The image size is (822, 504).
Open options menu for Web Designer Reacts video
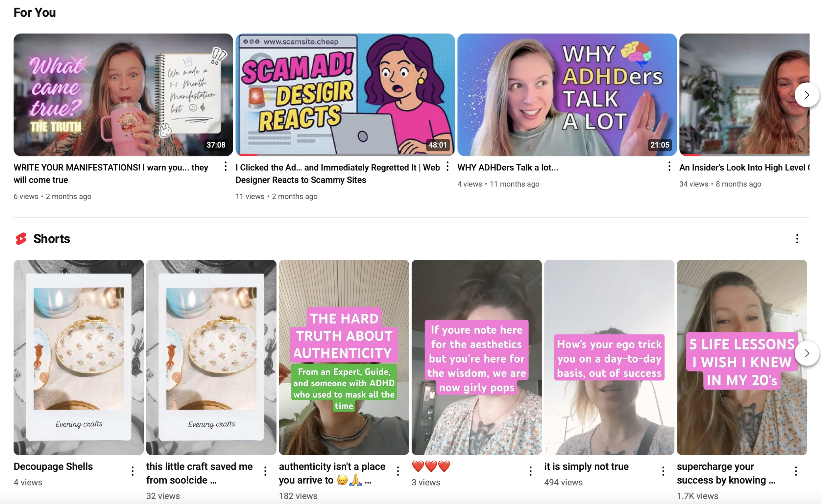[447, 166]
